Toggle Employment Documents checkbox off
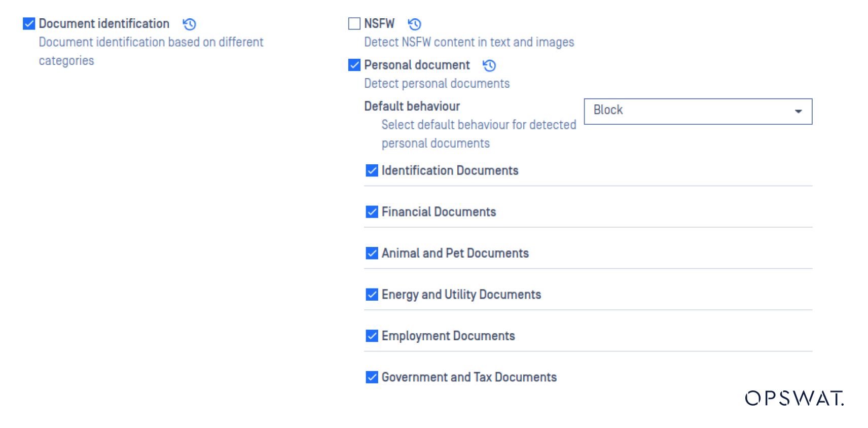The height and width of the screenshot is (428, 868). 372,336
